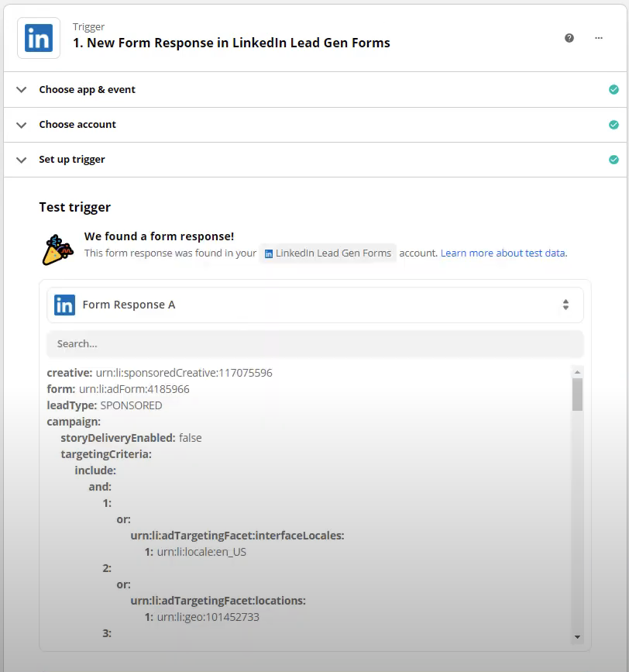629x672 pixels.
Task: Select the include: row
Action: pyautogui.click(x=95, y=470)
